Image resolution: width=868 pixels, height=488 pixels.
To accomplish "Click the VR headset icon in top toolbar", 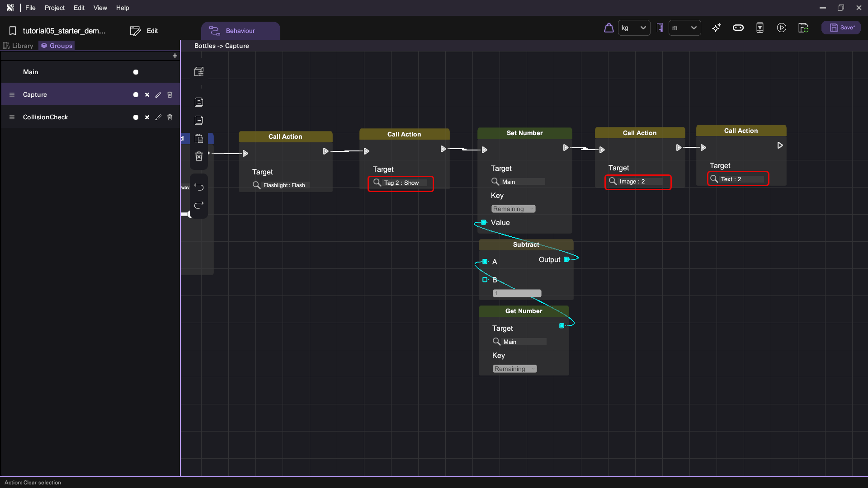I will tap(738, 28).
